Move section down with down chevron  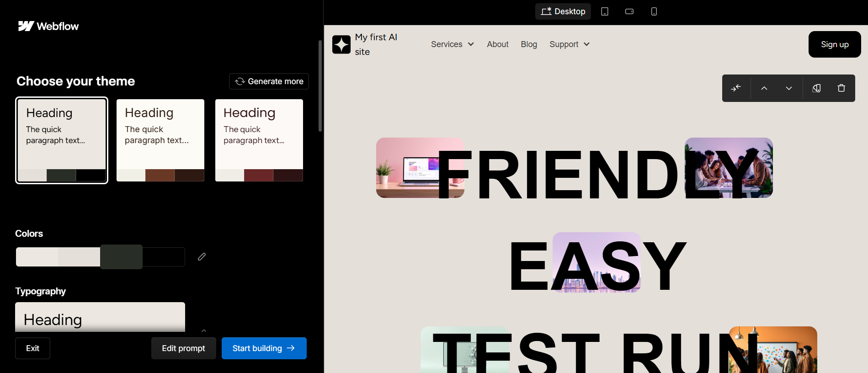click(789, 88)
